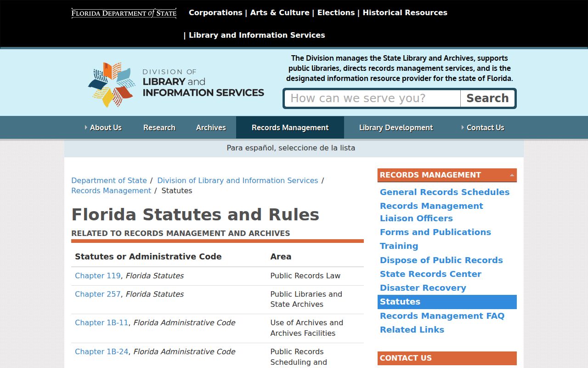Focus the 'How can we serve you?' search field
This screenshot has height=368, width=588.
point(373,98)
